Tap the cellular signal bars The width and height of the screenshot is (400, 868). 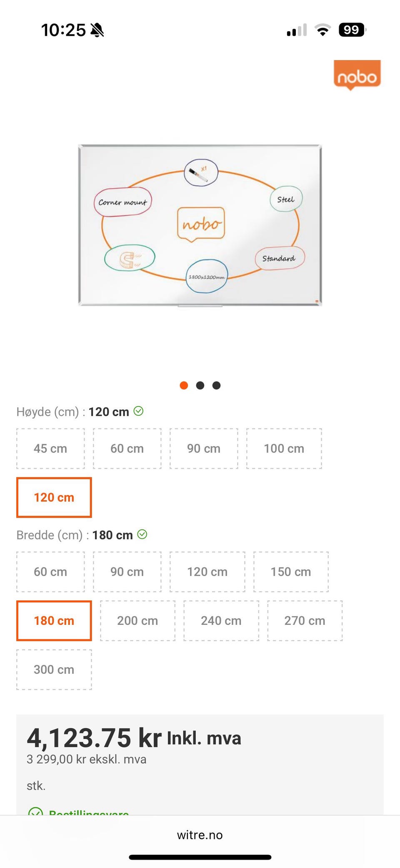(297, 30)
